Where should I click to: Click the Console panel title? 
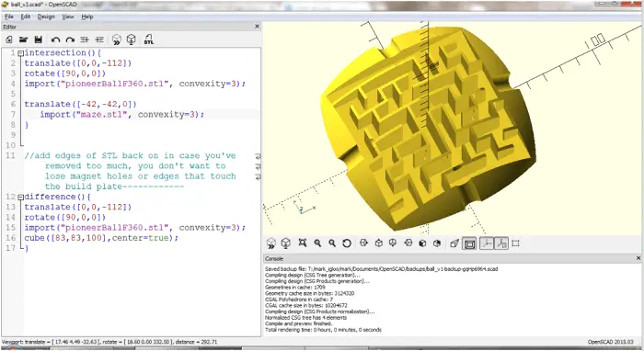274,259
